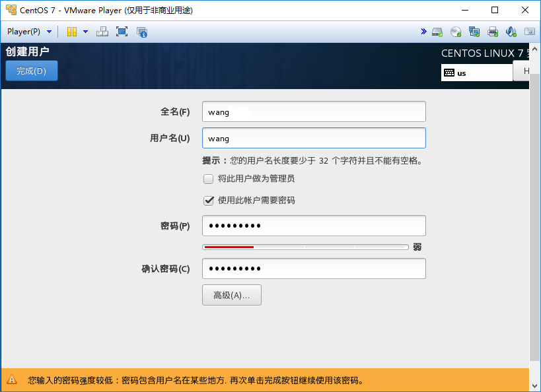
Task: Uncheck 使用此帐户需要密码 checkbox
Action: pos(208,201)
